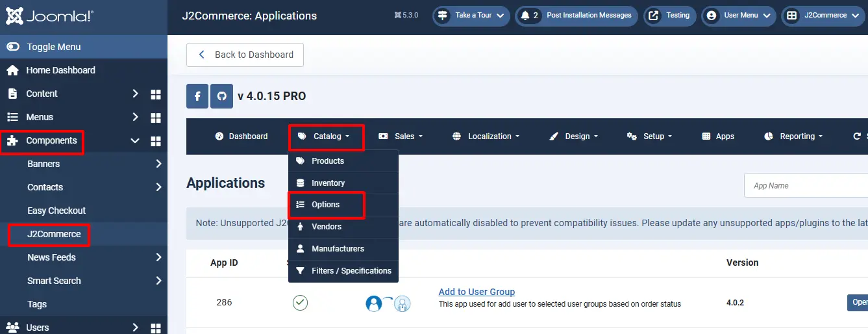Open Design menu in navbar
The height and width of the screenshot is (334, 868).
[x=573, y=136]
